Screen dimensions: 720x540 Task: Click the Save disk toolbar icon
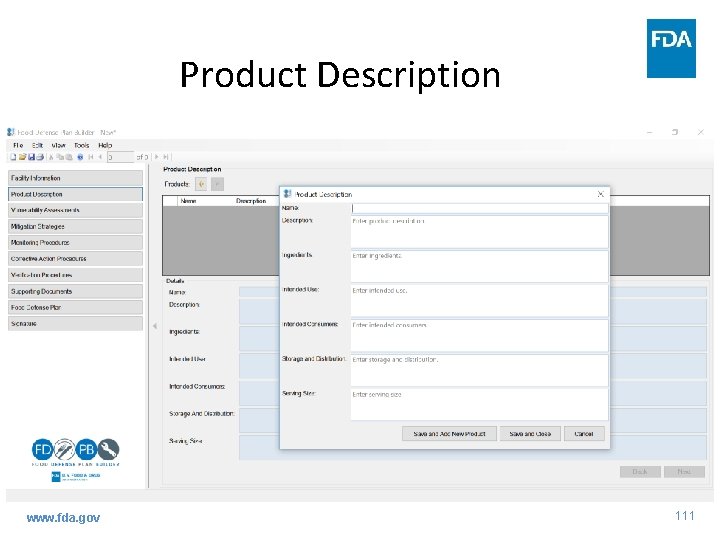tap(32, 157)
